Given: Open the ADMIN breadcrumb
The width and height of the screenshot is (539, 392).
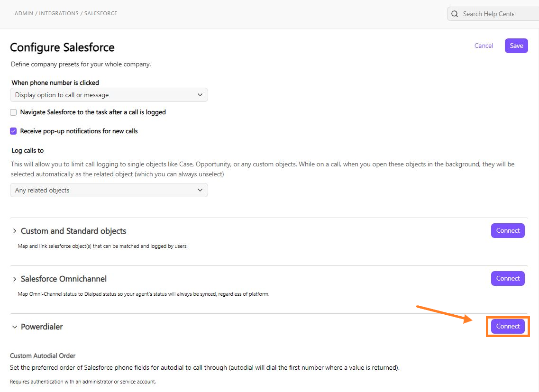Looking at the screenshot, I should pyautogui.click(x=24, y=13).
